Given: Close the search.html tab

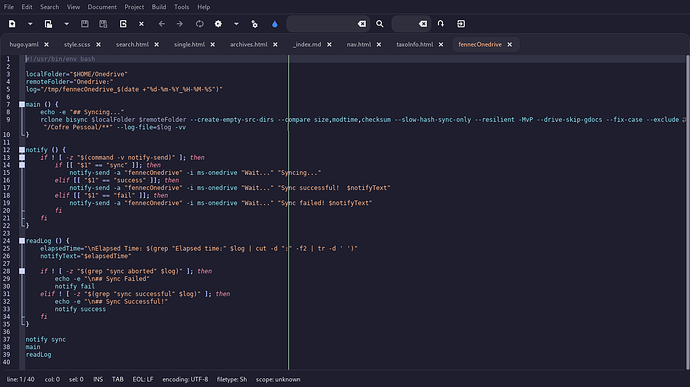Looking at the screenshot, I should pyautogui.click(x=157, y=44).
